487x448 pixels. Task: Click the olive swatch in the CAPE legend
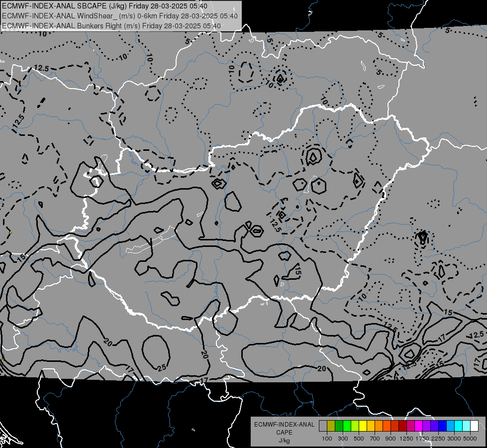tap(331, 426)
